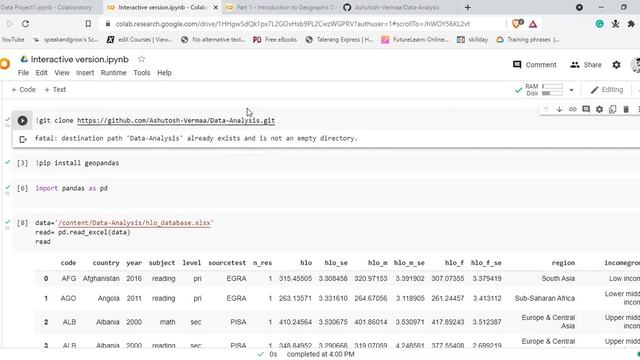Open the Tools menu
Viewport: 640px width, 360px height.
(142, 73)
